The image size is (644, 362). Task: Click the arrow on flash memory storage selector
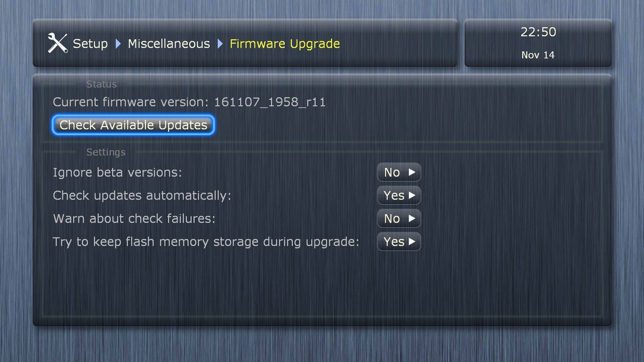(412, 241)
